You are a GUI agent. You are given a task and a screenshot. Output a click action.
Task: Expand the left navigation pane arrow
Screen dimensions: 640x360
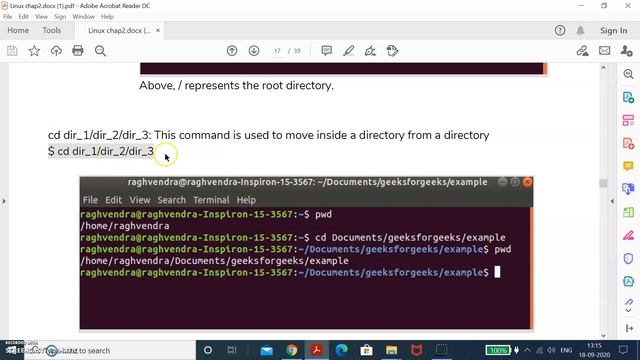(x=4, y=201)
